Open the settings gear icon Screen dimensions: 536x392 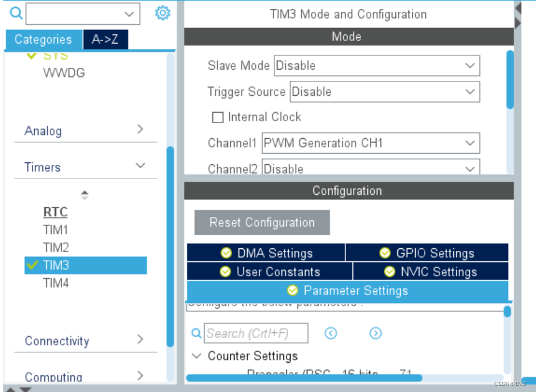[162, 13]
